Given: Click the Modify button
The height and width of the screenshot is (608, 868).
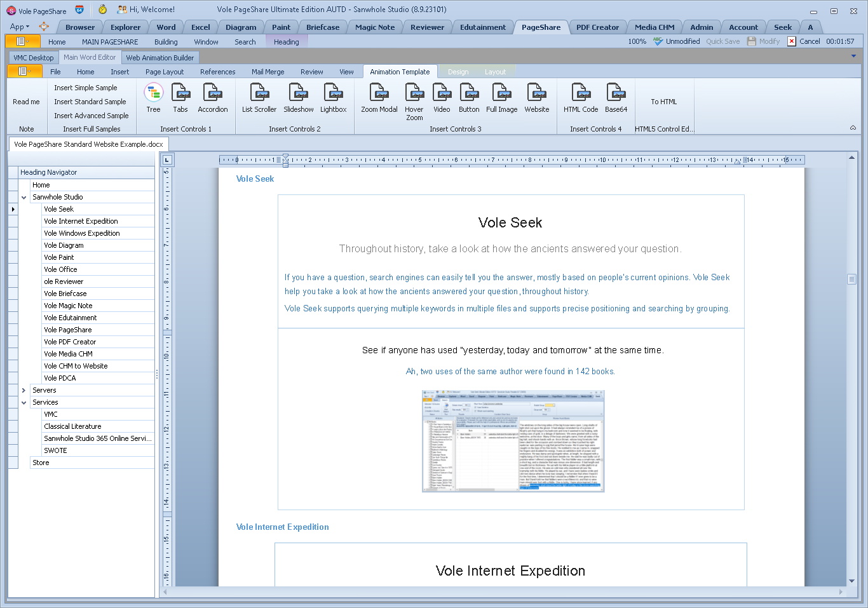Looking at the screenshot, I should pos(763,41).
